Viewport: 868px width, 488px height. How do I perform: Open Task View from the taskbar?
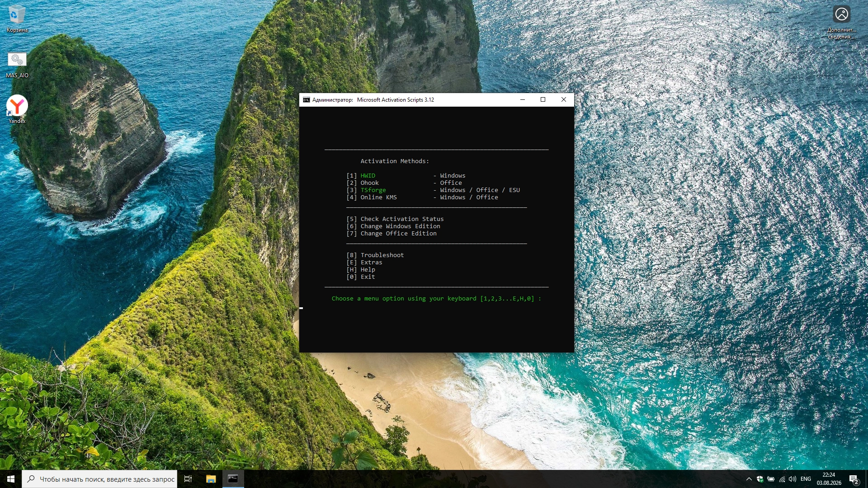[x=188, y=479]
